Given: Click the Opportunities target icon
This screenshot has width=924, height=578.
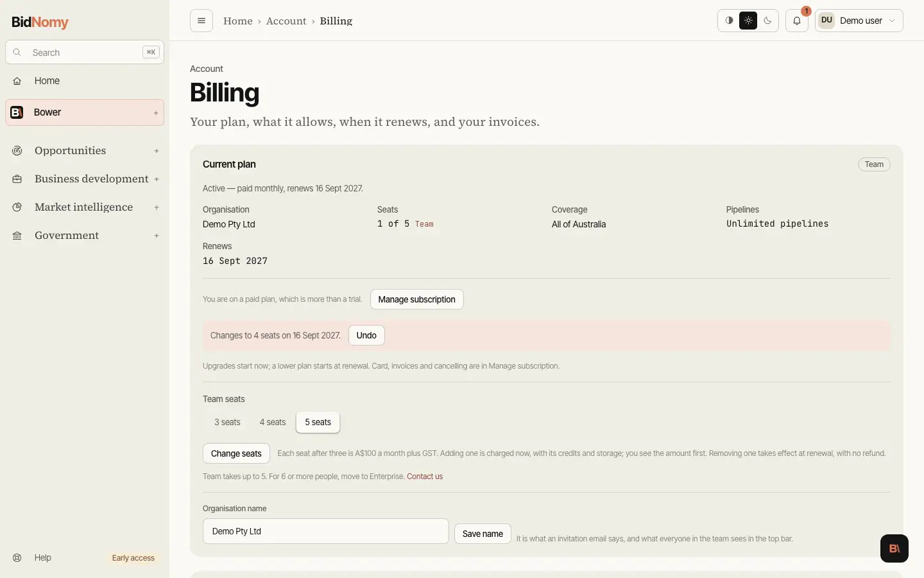Looking at the screenshot, I should [x=17, y=151].
